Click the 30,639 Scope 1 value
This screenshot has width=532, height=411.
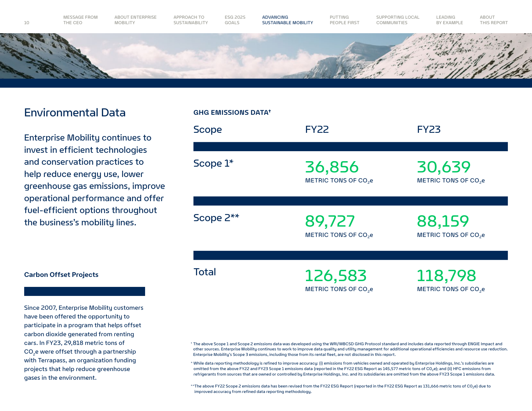[444, 167]
